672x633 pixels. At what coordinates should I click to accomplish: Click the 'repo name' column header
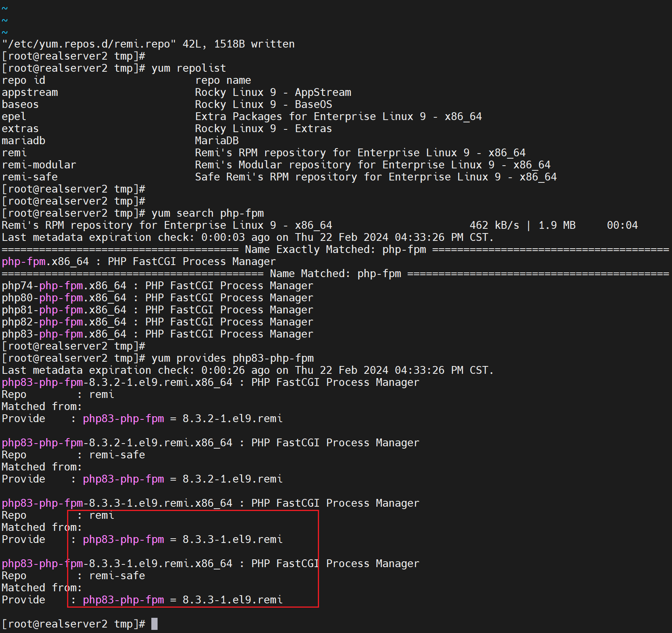tap(223, 80)
